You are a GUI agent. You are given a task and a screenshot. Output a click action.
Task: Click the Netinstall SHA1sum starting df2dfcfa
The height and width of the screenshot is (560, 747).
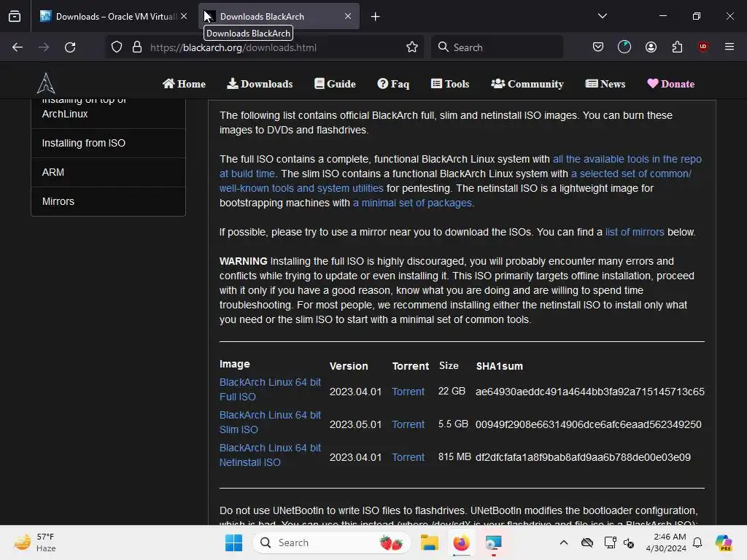coord(583,457)
